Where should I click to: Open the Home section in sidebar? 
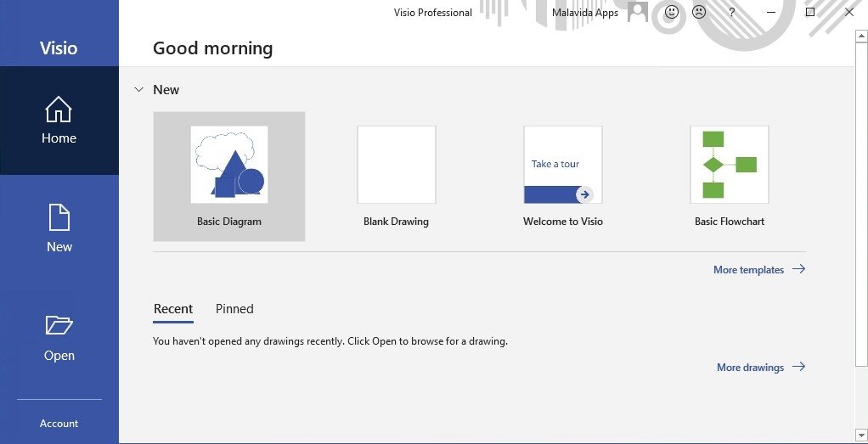59,121
